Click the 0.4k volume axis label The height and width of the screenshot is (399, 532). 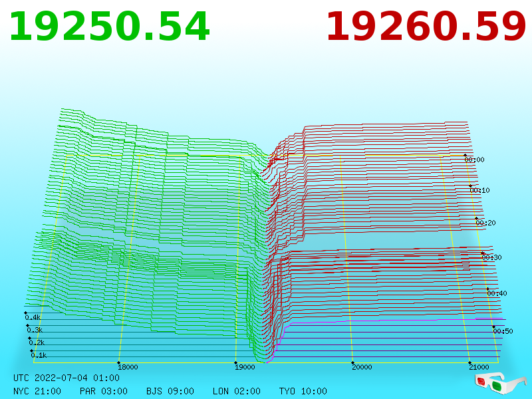point(33,318)
